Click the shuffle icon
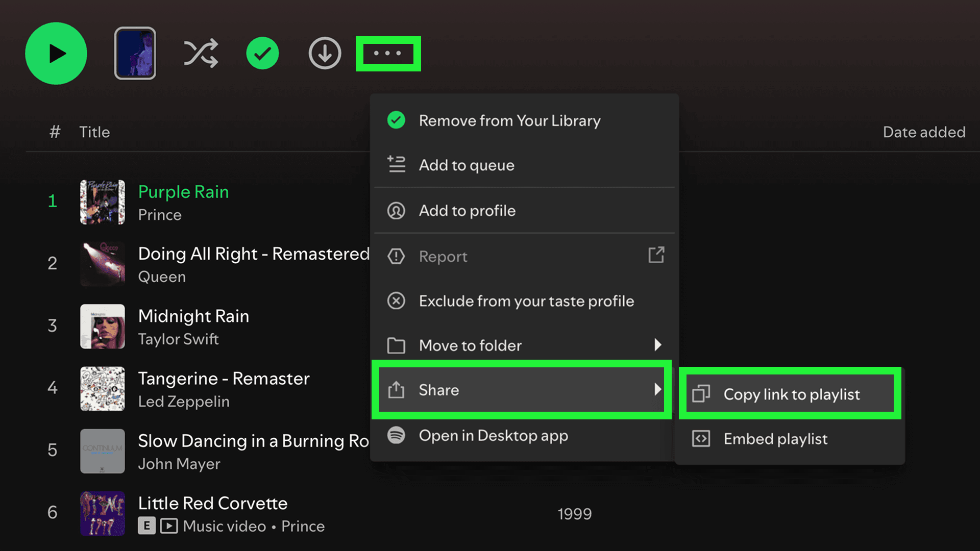 201,53
